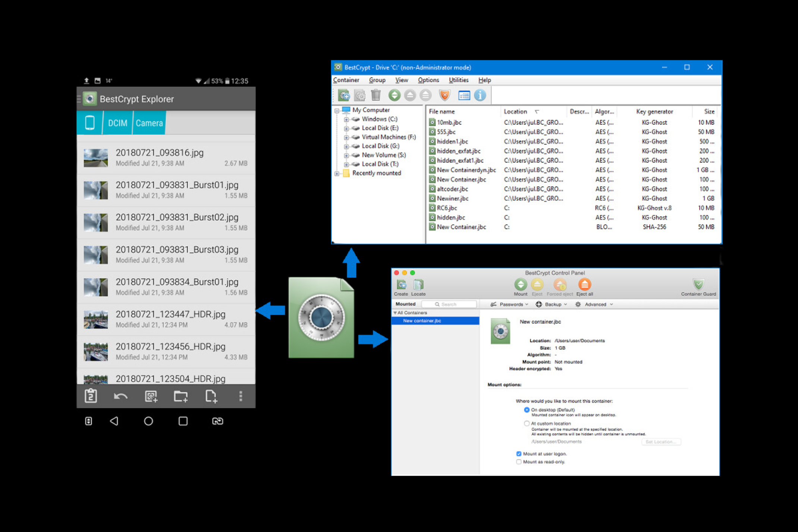Click the container properties gear icon in Windows toolbar
Screen dimensions: 798x532
click(359, 95)
